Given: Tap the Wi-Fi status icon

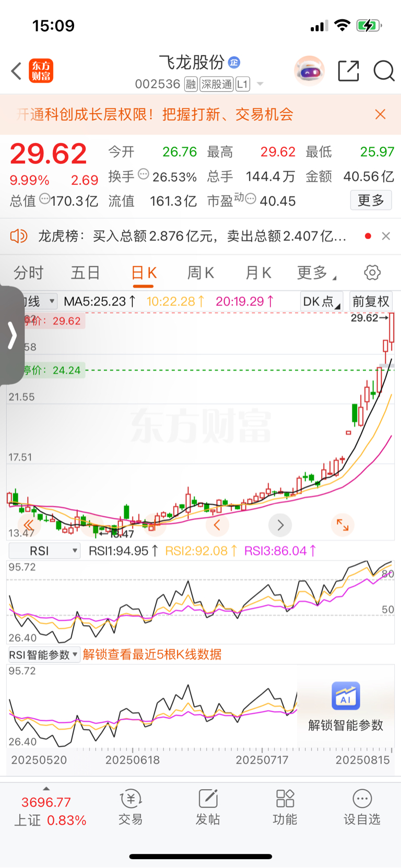Looking at the screenshot, I should coord(342,25).
